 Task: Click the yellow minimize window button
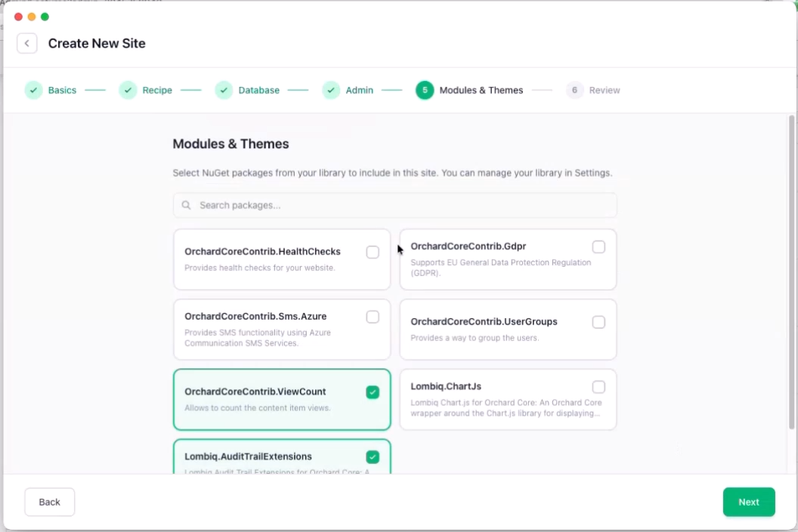pos(32,17)
